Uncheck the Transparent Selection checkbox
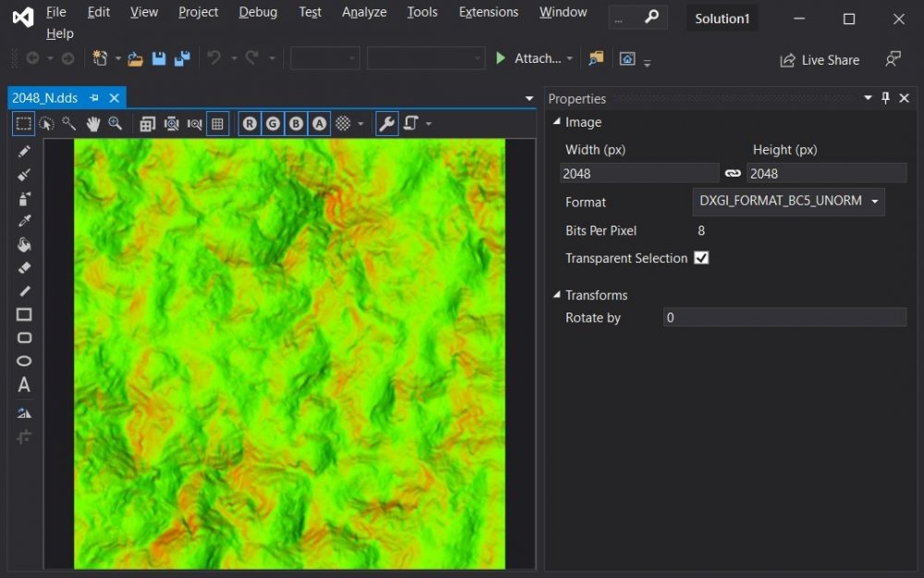The image size is (924, 578). click(701, 258)
